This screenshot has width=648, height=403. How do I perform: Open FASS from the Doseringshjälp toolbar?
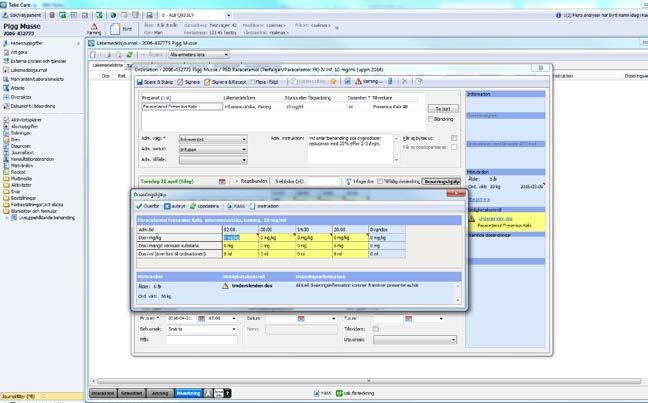(236, 206)
